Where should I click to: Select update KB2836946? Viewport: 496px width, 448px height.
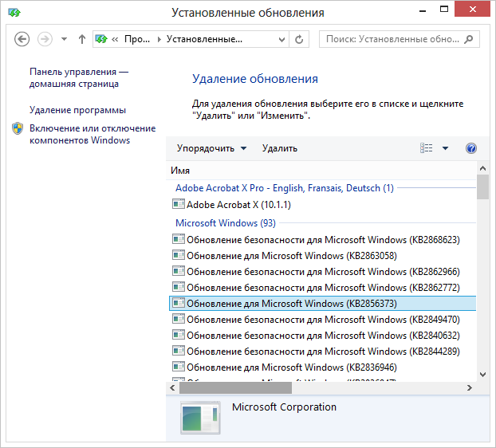click(x=292, y=367)
